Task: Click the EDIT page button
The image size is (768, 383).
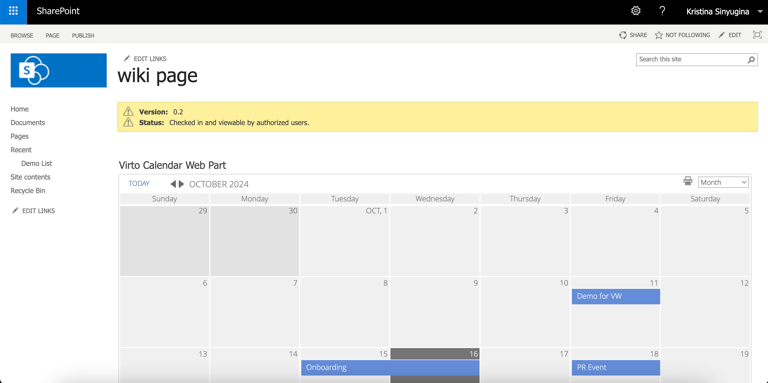Action: (x=730, y=35)
